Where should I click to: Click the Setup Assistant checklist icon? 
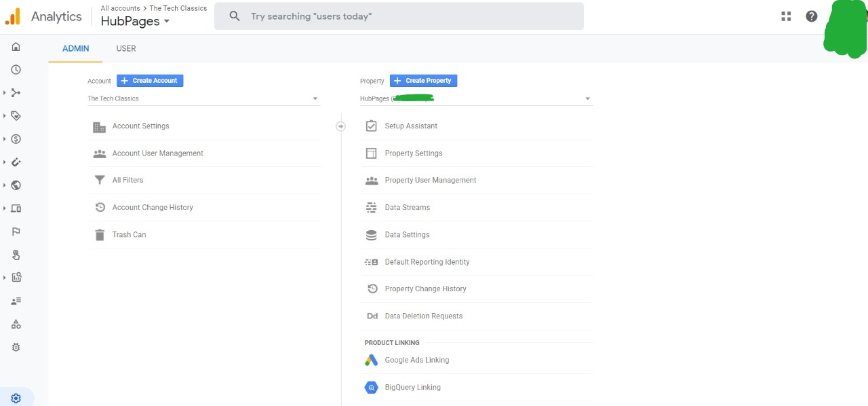tap(371, 126)
